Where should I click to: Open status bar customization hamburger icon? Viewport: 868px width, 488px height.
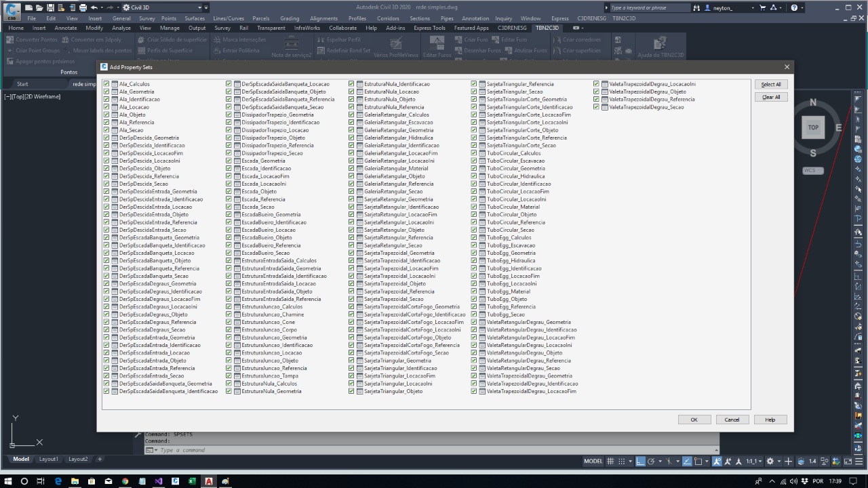click(858, 461)
